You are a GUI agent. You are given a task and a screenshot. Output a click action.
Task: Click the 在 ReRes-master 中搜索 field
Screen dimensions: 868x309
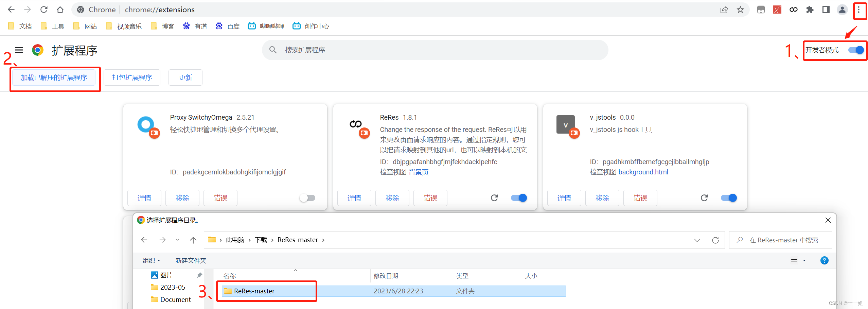pos(781,240)
